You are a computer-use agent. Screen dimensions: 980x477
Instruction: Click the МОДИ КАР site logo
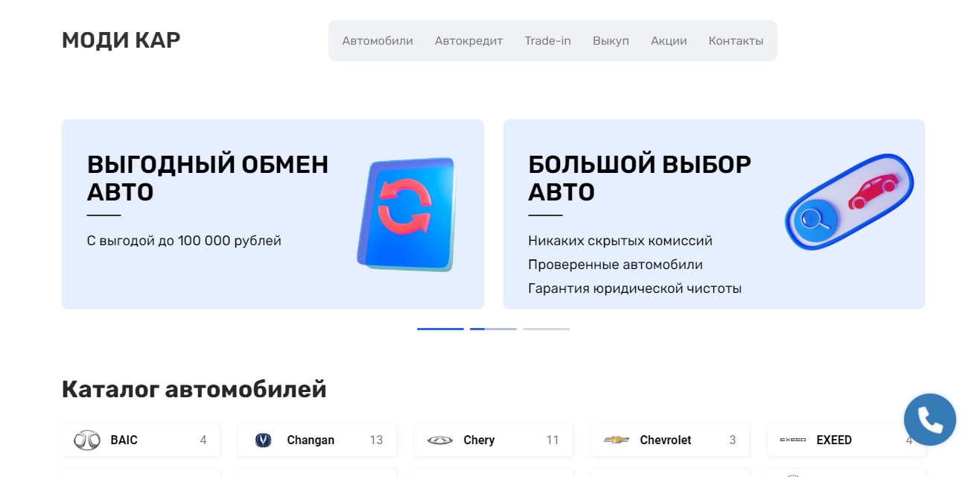pos(121,40)
